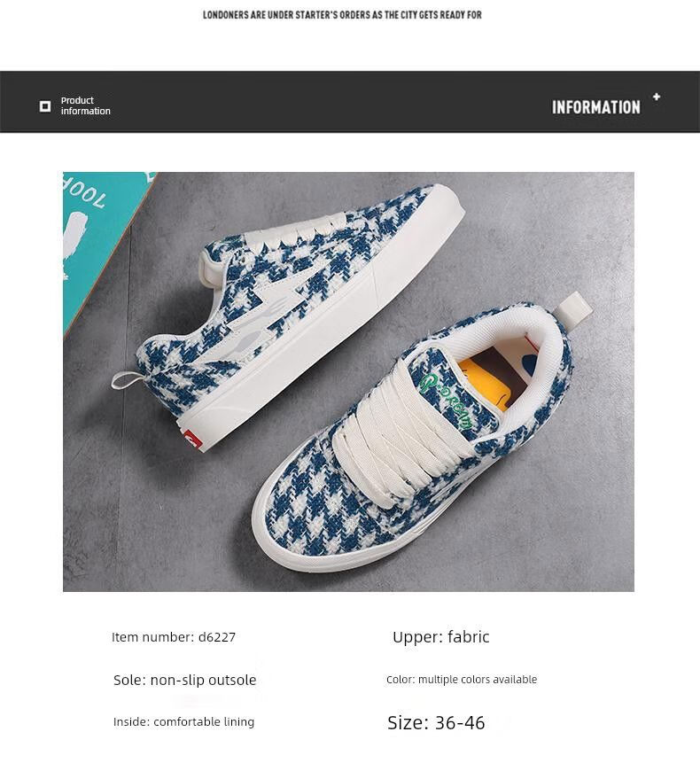
Task: Click the Sole: non-slip outsole text
Action: (185, 680)
